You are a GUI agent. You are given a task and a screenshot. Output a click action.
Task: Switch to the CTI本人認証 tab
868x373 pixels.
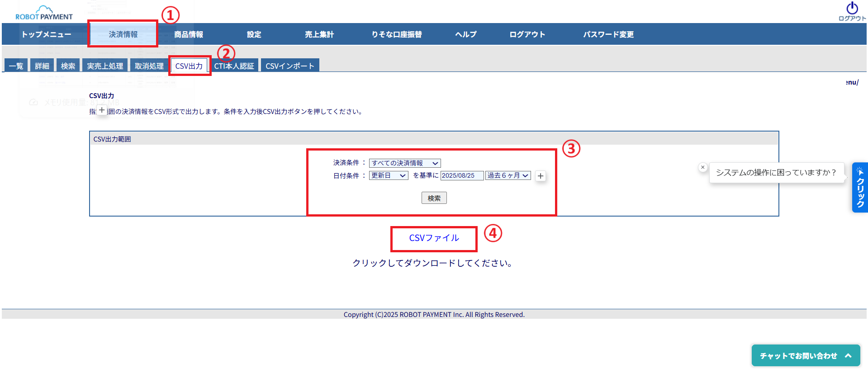coord(234,66)
